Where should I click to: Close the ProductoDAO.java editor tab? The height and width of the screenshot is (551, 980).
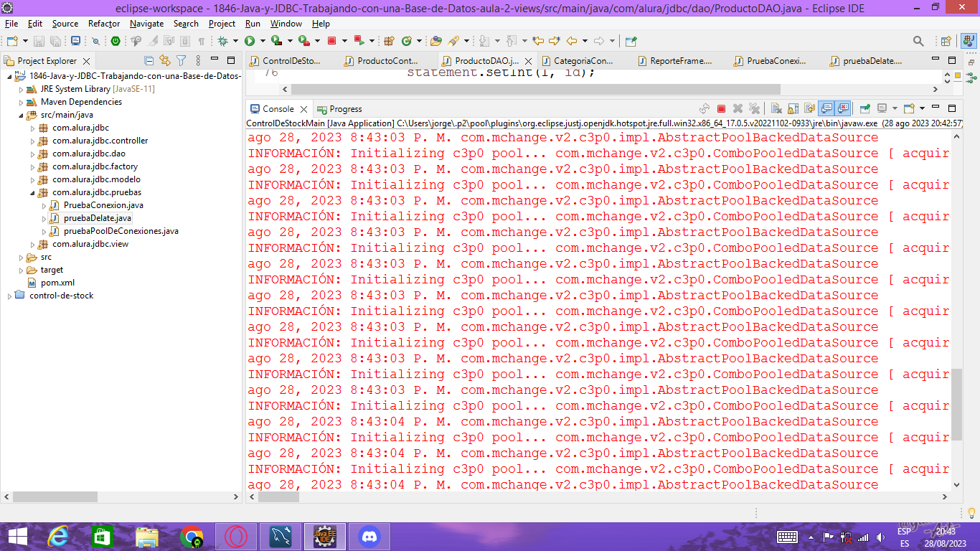(529, 62)
